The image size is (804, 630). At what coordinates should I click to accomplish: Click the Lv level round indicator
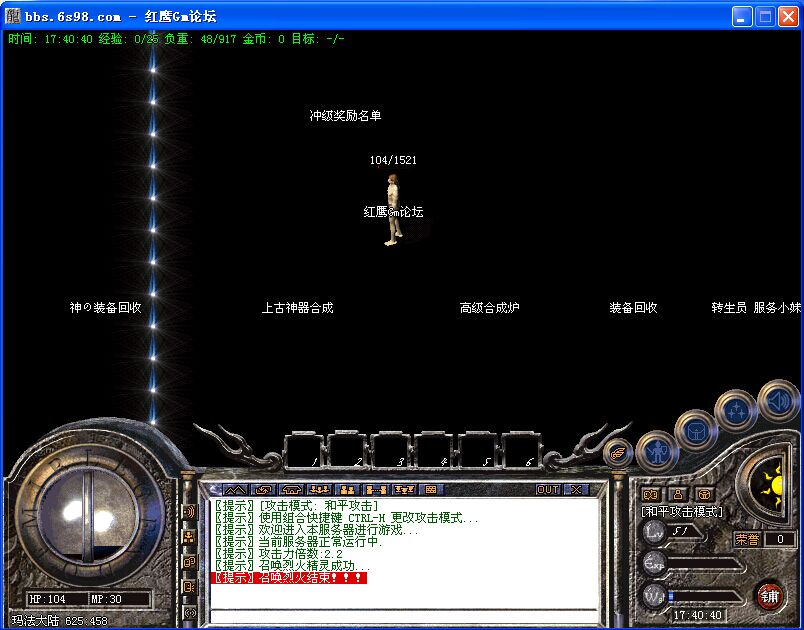tap(654, 532)
